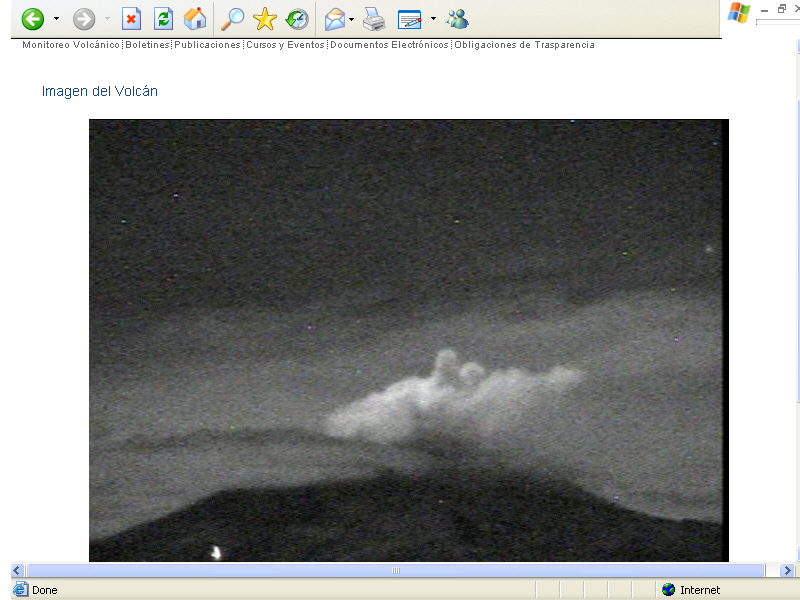Click the scroll right arrow at bottom

click(x=786, y=570)
